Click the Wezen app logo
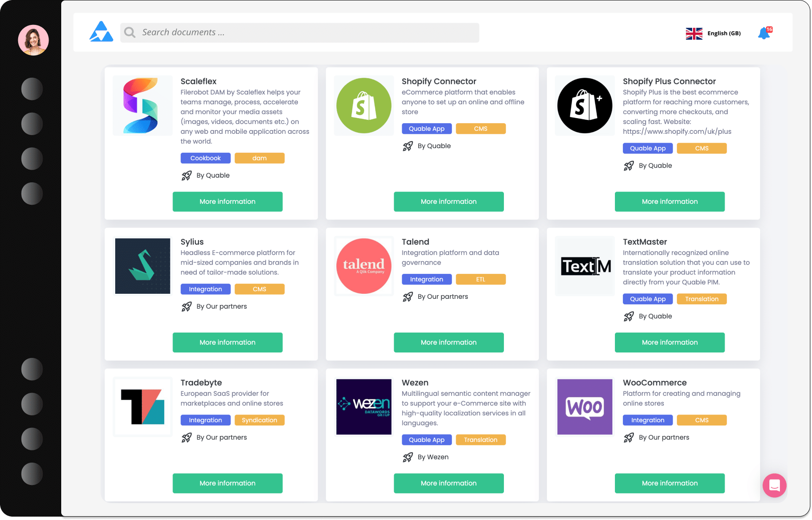 point(363,406)
